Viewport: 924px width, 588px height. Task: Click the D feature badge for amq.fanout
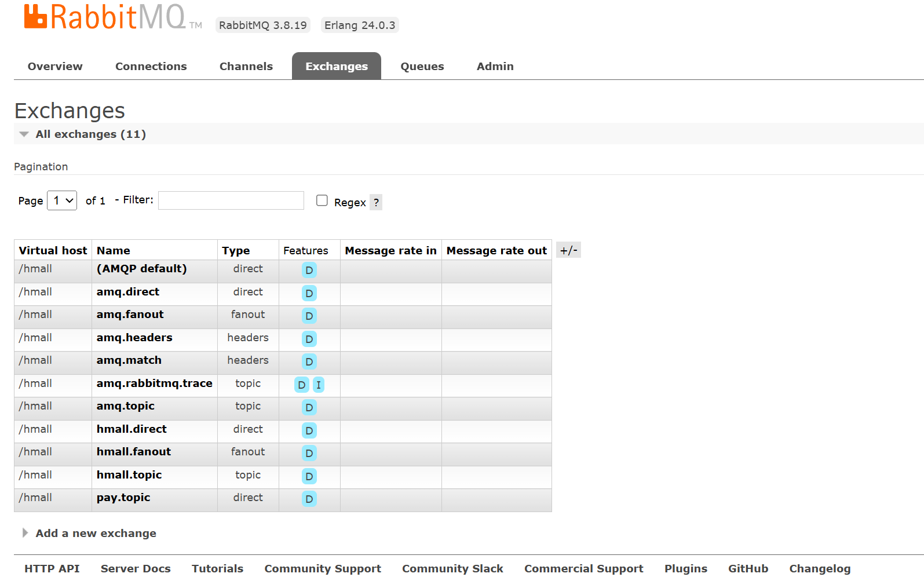pyautogui.click(x=309, y=316)
